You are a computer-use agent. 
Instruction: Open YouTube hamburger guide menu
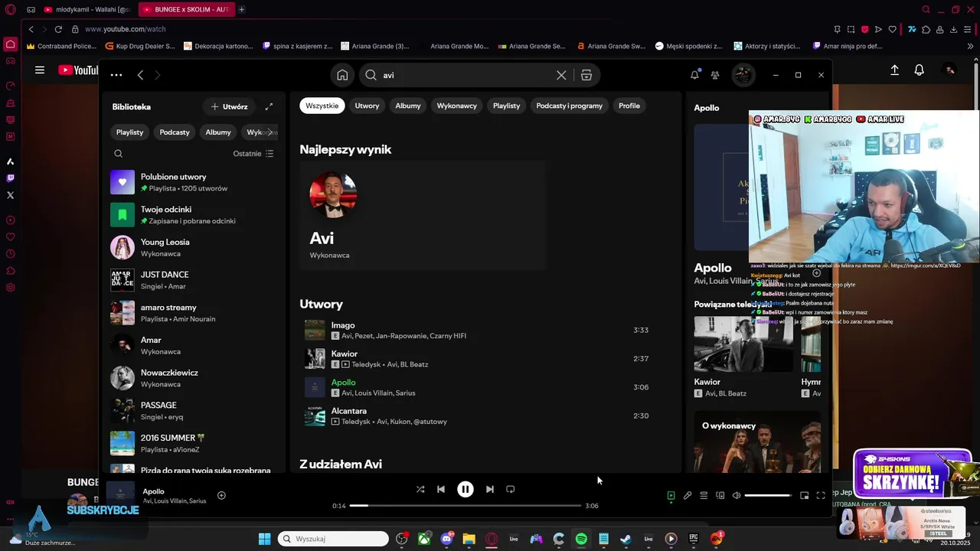[39, 70]
